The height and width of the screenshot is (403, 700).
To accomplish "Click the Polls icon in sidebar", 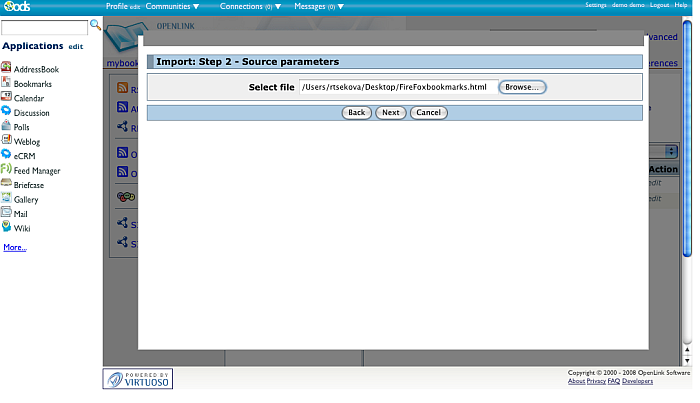I will point(7,127).
